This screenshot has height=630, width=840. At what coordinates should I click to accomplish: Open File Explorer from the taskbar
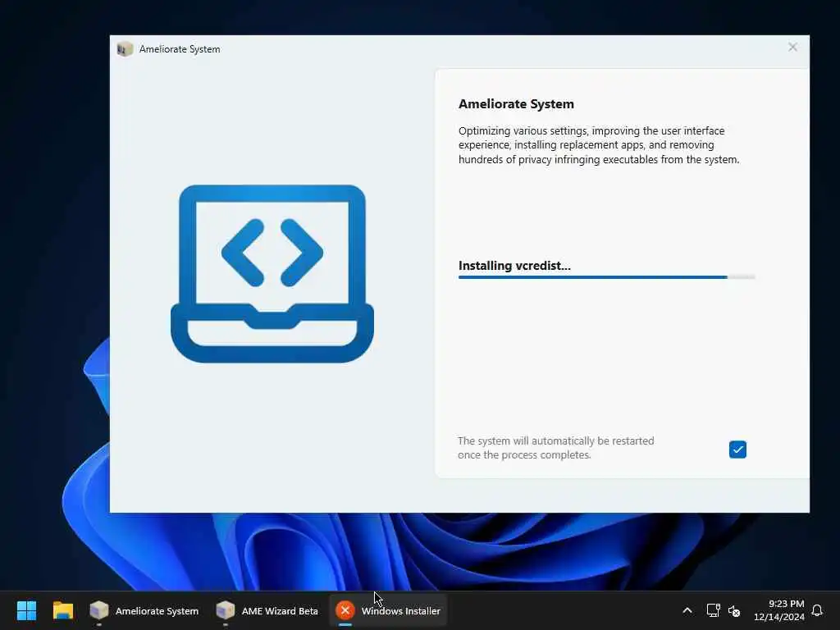click(62, 610)
